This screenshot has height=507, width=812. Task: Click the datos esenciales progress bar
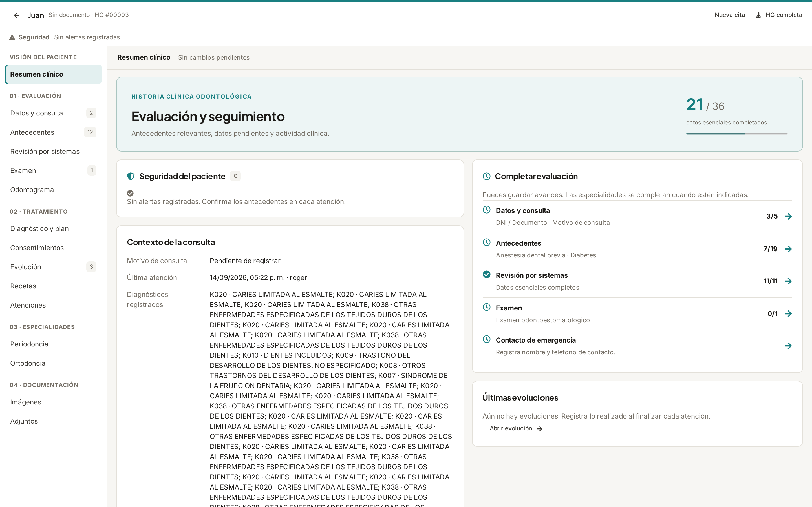pyautogui.click(x=736, y=134)
